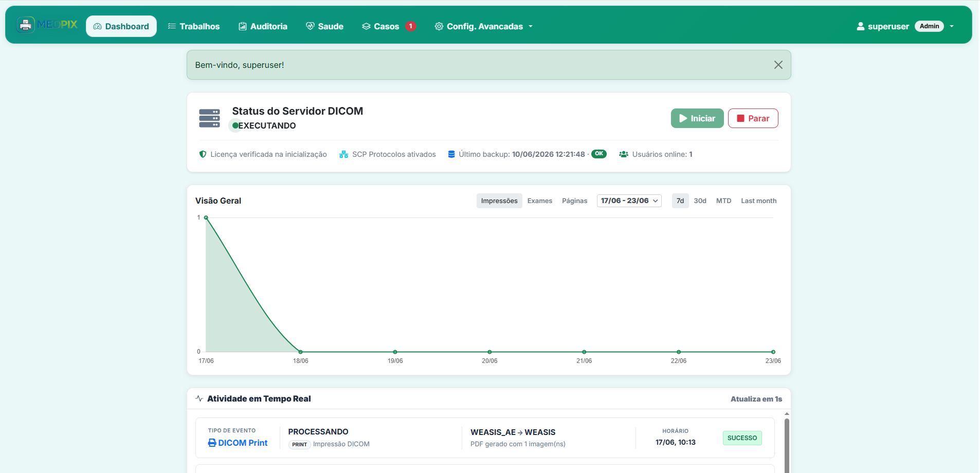Click the OK backup status badge
Viewport: 980px width, 473px height.
[599, 154]
